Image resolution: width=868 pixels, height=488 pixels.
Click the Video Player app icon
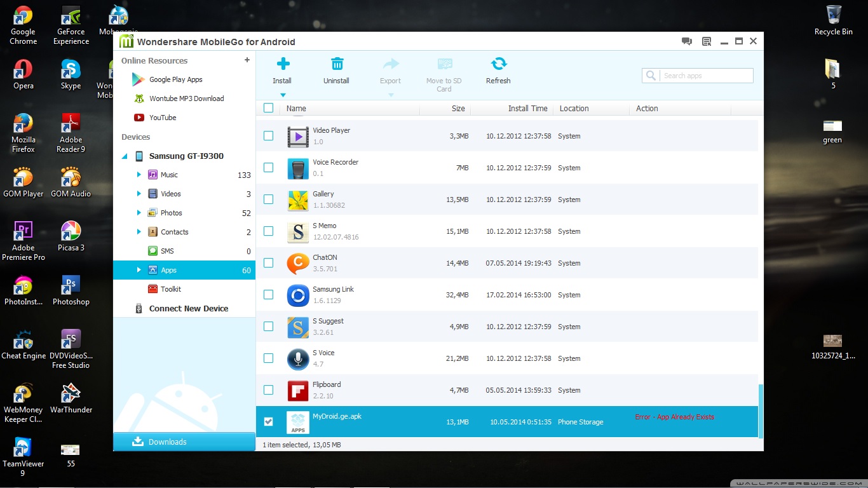(298, 136)
